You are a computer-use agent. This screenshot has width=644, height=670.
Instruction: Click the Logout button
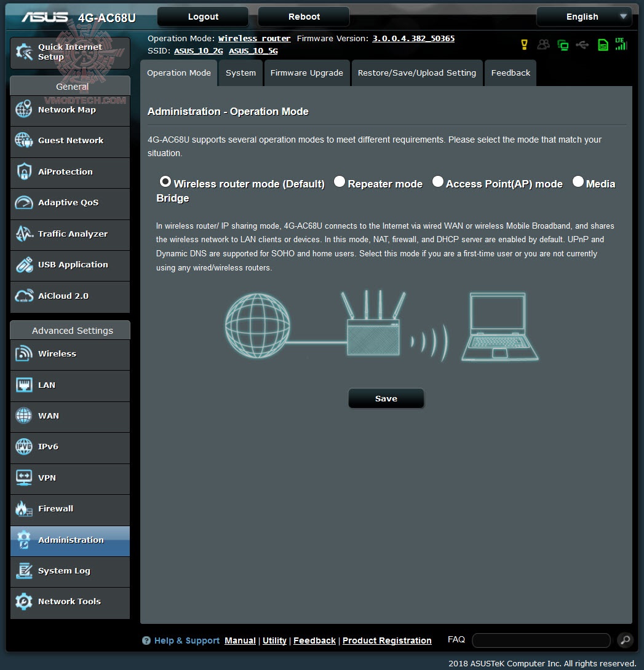[203, 17]
